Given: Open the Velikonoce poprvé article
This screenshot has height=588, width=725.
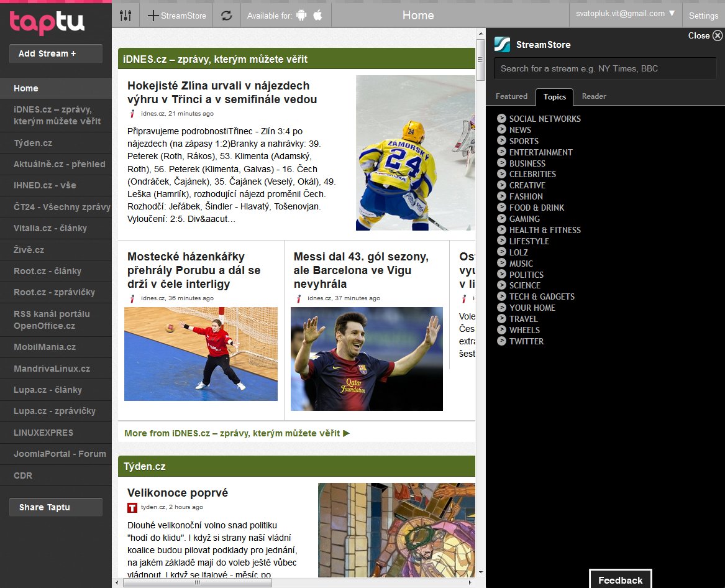Looking at the screenshot, I should (178, 493).
